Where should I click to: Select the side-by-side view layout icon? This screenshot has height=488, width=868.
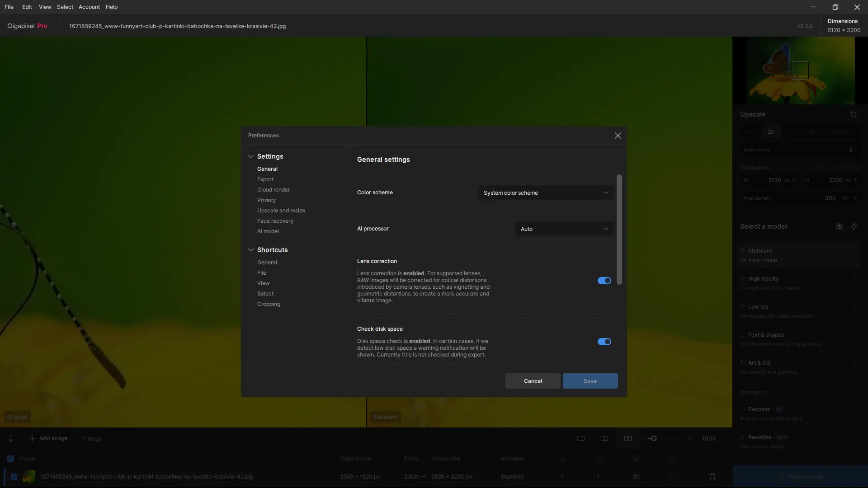(x=628, y=438)
